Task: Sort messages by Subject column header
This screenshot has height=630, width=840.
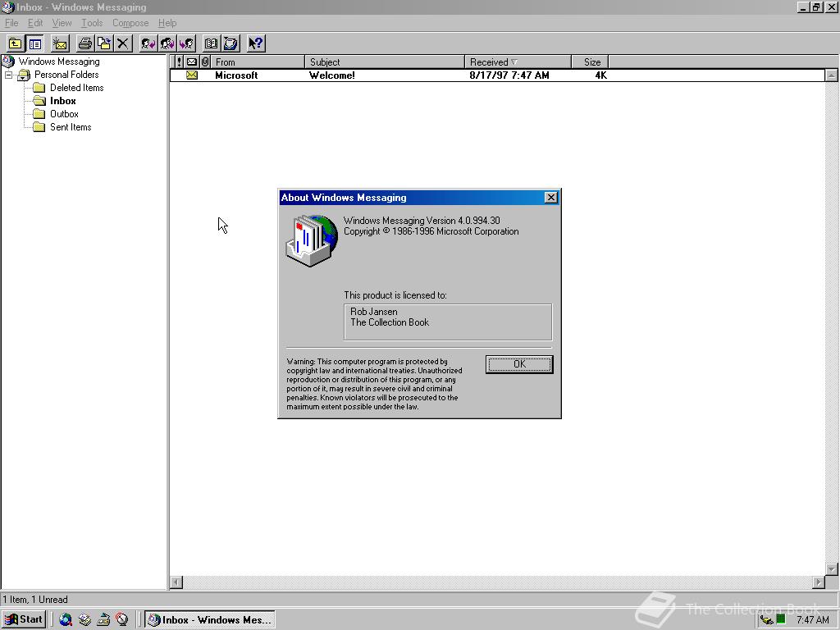Action: (385, 62)
